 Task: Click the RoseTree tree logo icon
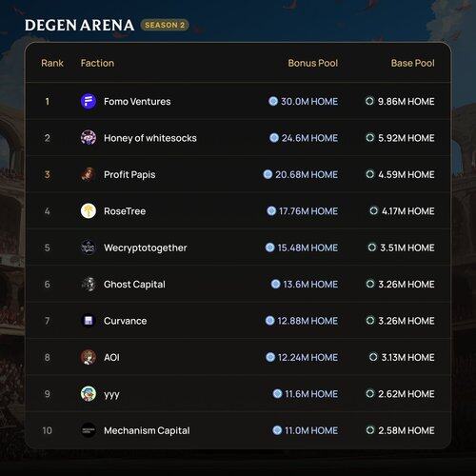(89, 211)
